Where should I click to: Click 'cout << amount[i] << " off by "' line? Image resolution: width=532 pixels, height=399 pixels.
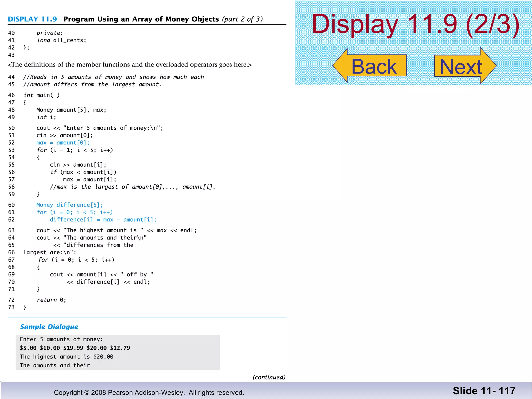coord(102,275)
